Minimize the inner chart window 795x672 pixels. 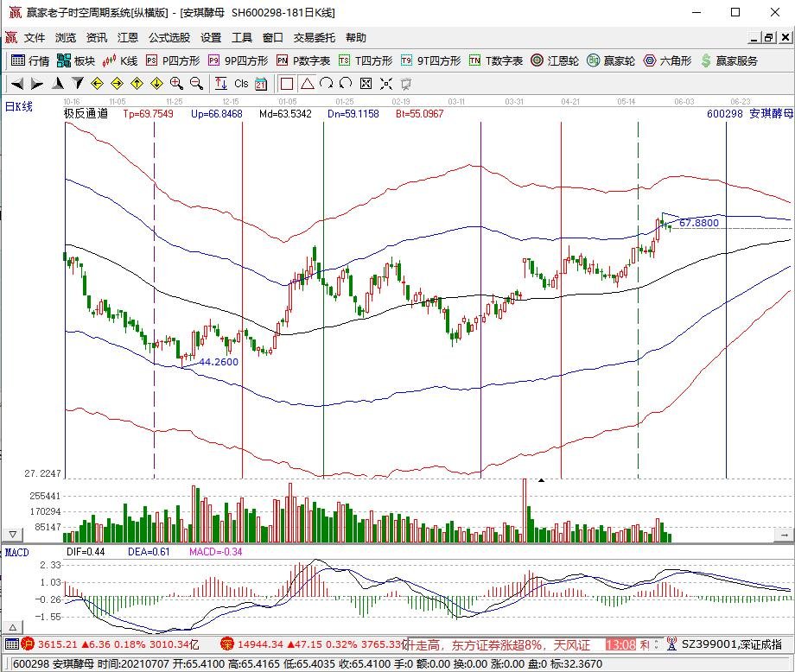coord(754,37)
